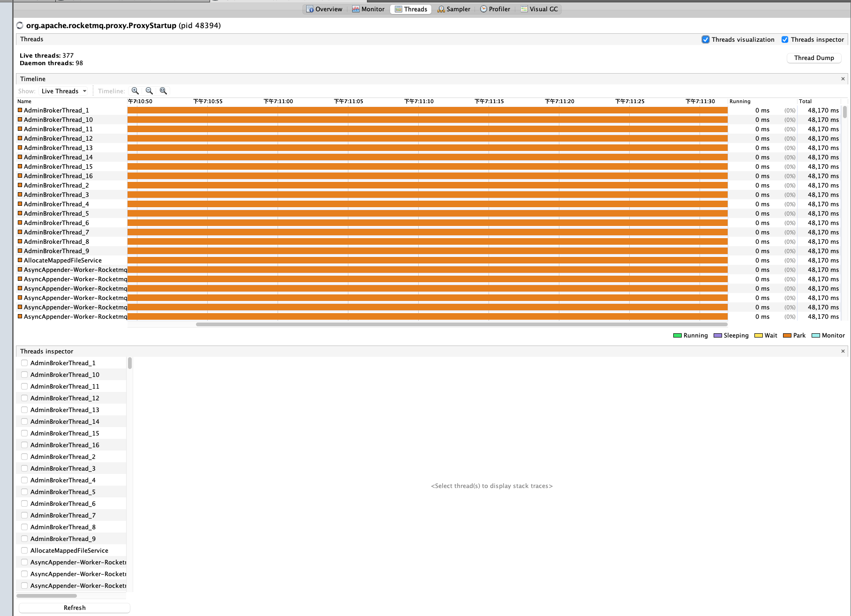The image size is (851, 616).
Task: Click the Thread Dump button
Action: click(814, 58)
